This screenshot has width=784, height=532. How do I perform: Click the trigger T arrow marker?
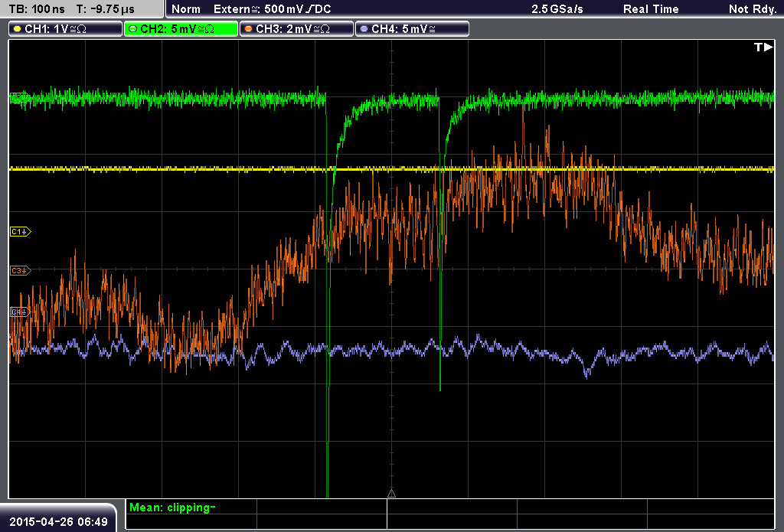[x=763, y=47]
